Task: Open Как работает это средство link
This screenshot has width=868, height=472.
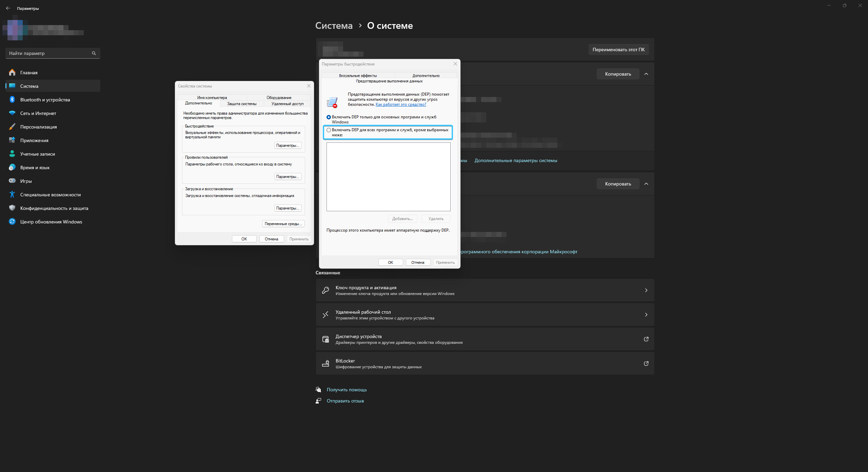Action: point(401,104)
